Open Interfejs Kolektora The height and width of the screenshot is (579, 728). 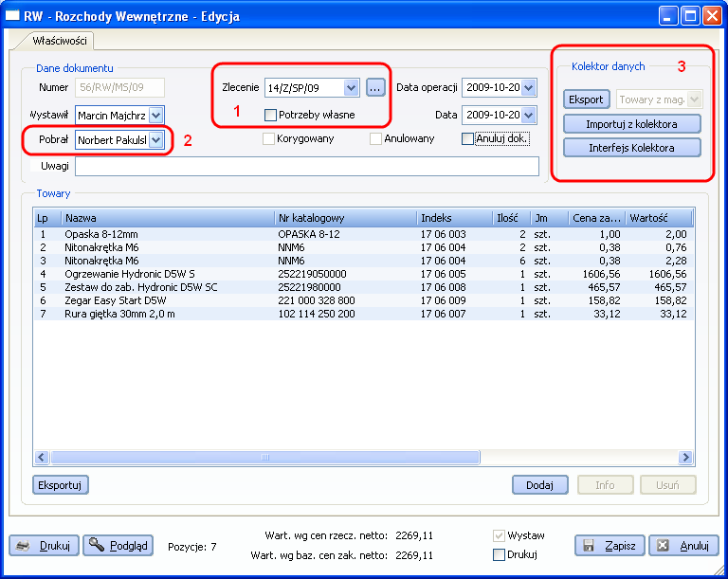click(631, 148)
